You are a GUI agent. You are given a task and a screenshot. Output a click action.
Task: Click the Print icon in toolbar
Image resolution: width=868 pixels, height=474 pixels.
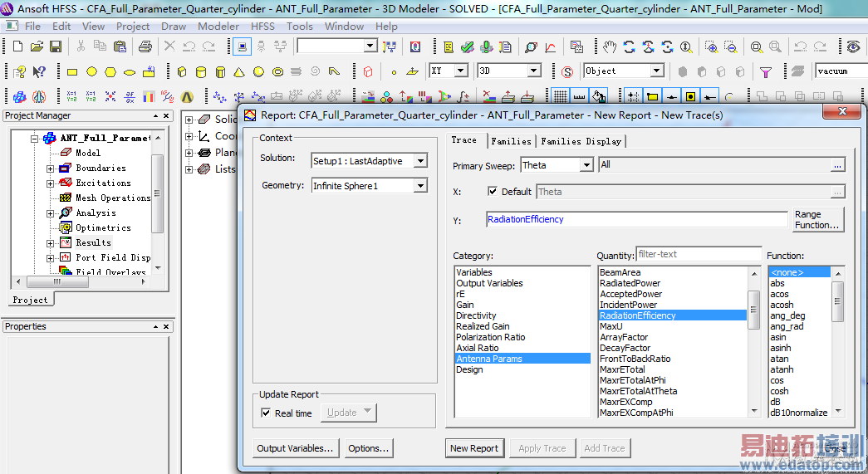pyautogui.click(x=145, y=46)
